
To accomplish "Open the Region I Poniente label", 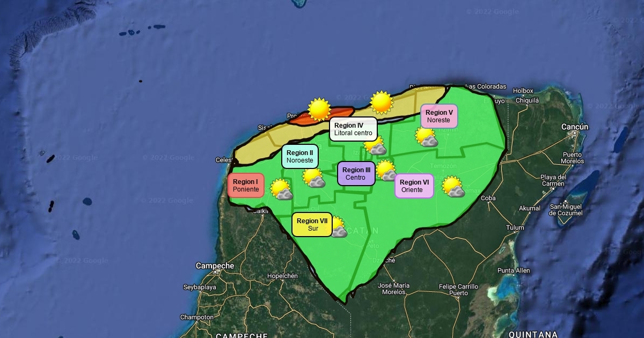I will coord(246,186).
